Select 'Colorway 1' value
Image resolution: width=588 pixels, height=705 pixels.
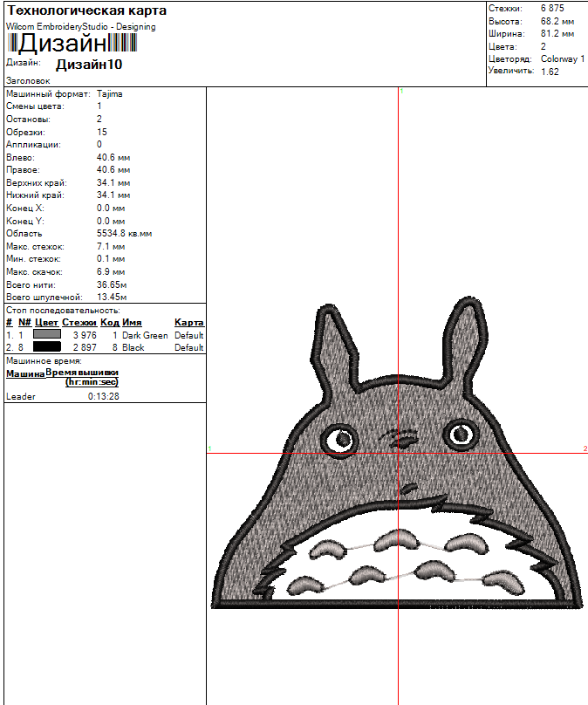563,59
